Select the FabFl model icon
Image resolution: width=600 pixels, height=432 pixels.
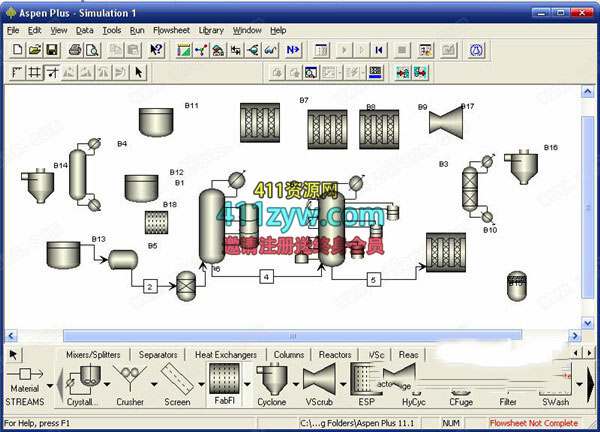click(222, 382)
